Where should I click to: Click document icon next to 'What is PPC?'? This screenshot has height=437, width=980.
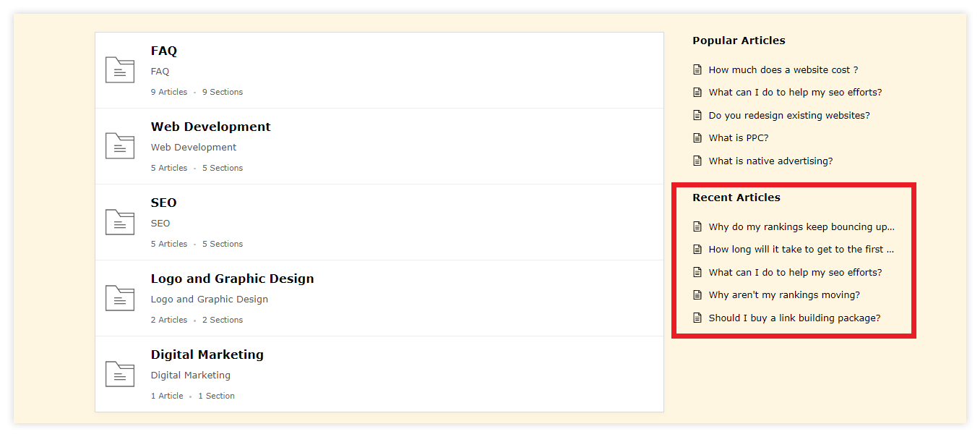coord(697,138)
